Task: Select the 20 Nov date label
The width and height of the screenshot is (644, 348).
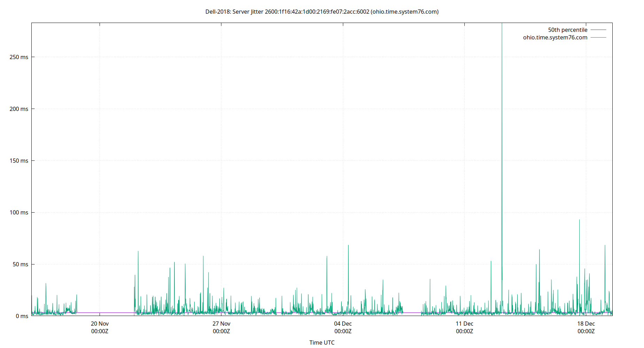Action: [99, 324]
